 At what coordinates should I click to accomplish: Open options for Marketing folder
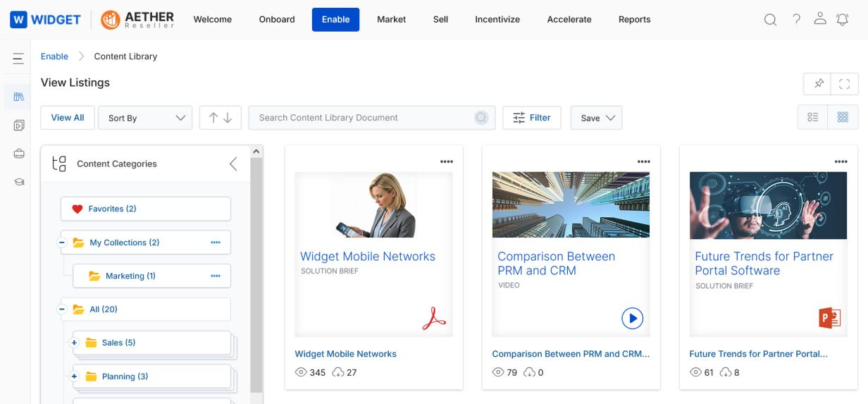(x=216, y=276)
